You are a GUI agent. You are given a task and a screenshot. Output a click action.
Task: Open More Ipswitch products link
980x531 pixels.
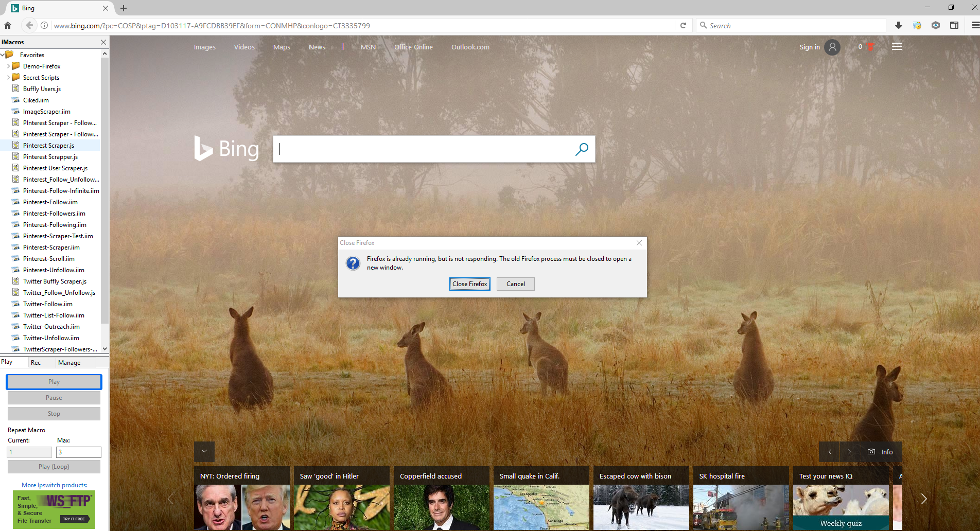[x=55, y=485]
